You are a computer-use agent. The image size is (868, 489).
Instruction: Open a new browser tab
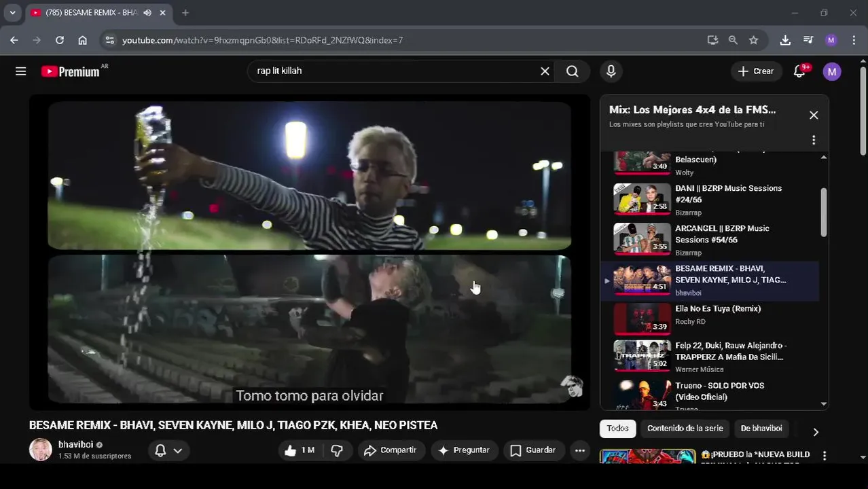pos(185,12)
